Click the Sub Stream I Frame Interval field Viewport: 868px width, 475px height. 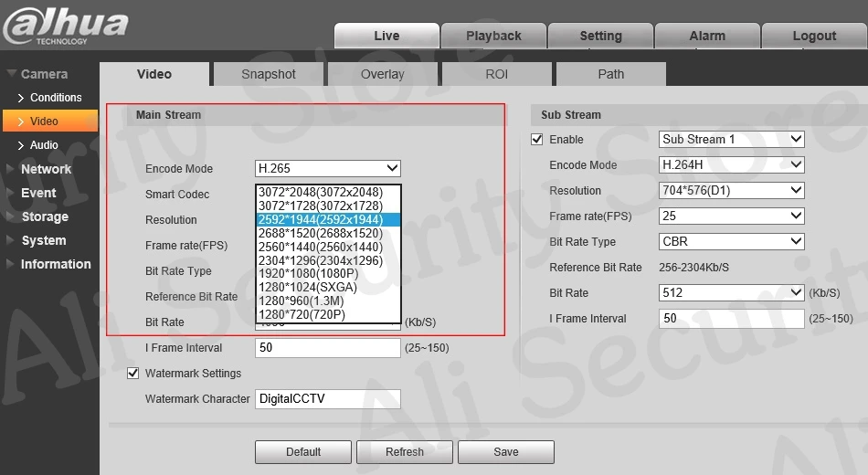pyautogui.click(x=731, y=318)
